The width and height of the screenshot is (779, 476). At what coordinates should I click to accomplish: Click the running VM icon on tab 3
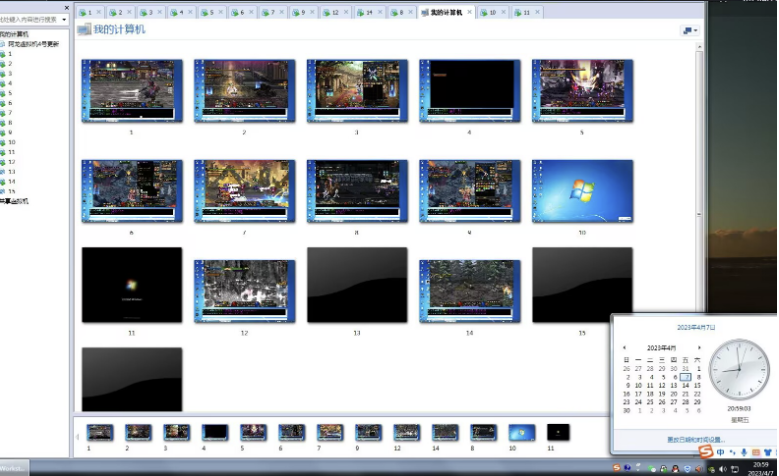(144, 12)
